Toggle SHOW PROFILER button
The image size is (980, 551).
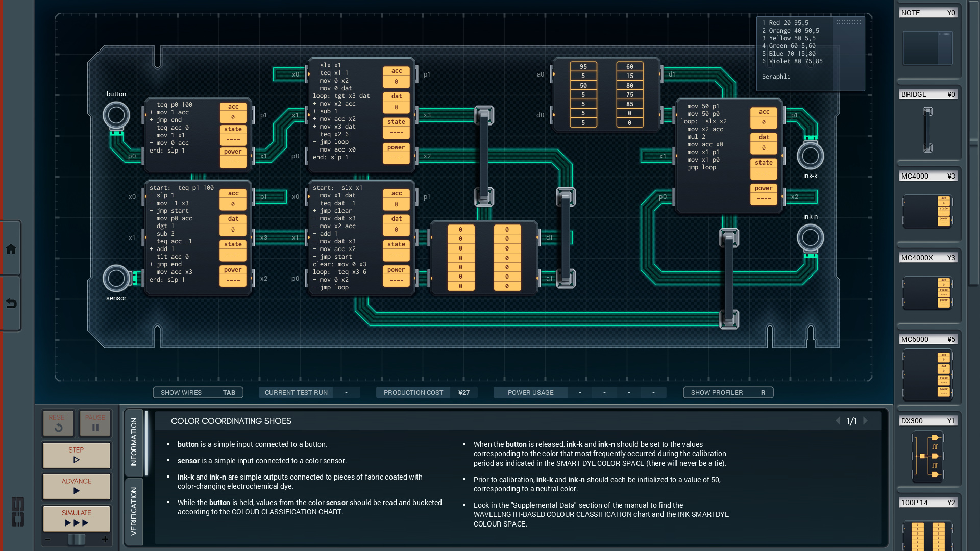coord(728,392)
